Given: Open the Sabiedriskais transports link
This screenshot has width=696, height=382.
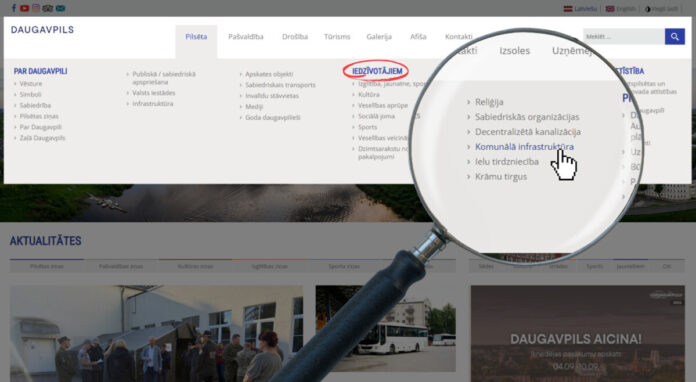Looking at the screenshot, I should pos(280,85).
